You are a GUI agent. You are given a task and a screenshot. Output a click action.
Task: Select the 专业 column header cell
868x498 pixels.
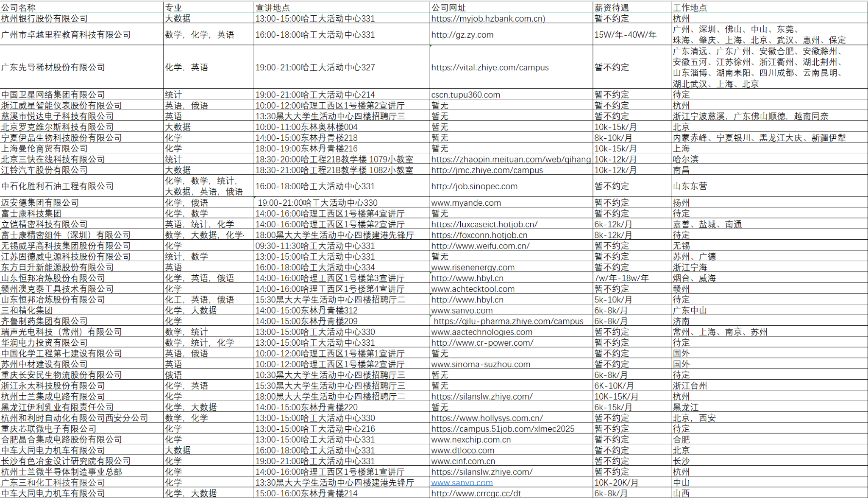173,8
